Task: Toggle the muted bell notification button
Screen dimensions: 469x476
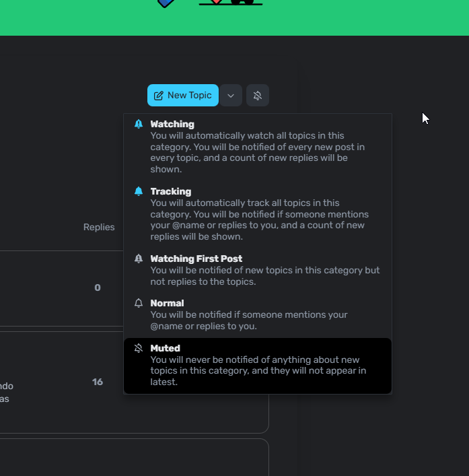Action: click(x=258, y=96)
